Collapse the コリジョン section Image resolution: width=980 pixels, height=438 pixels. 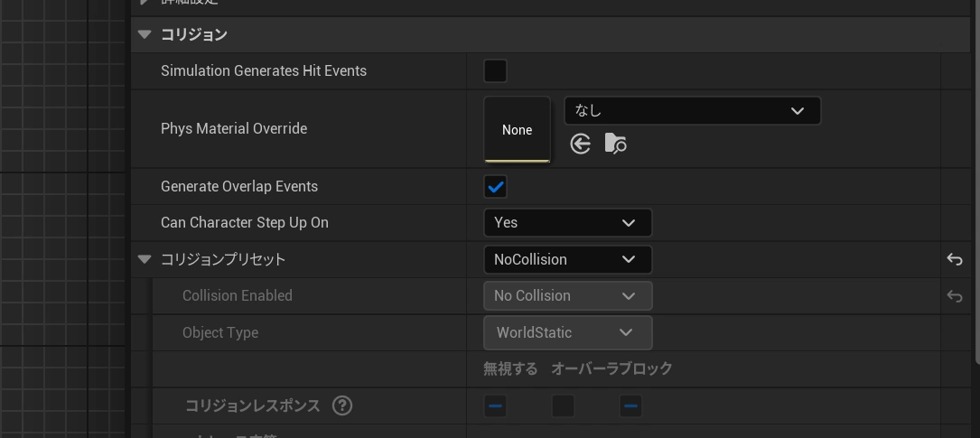coord(145,35)
